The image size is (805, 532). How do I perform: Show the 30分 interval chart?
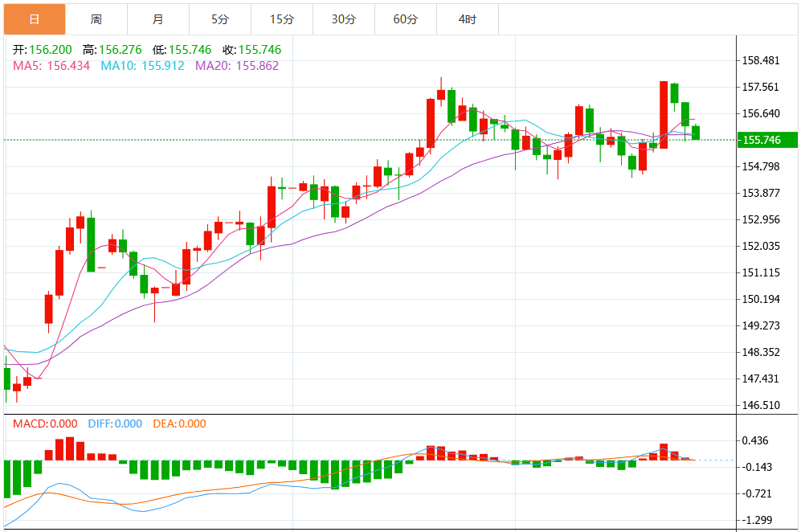(343, 18)
